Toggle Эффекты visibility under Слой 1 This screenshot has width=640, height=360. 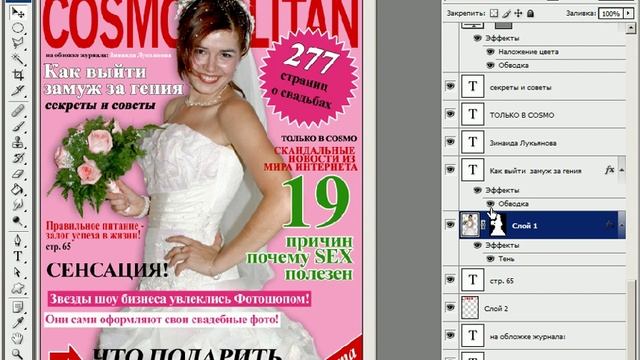[x=477, y=245]
